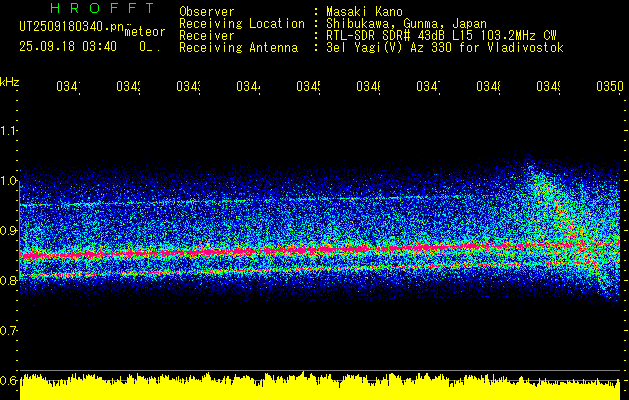
Task: Click the Receiving Location field label
Action: 241,23
